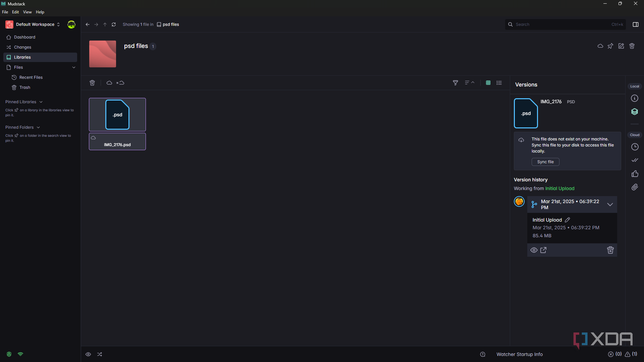Focus the Search field

(x=566, y=24)
